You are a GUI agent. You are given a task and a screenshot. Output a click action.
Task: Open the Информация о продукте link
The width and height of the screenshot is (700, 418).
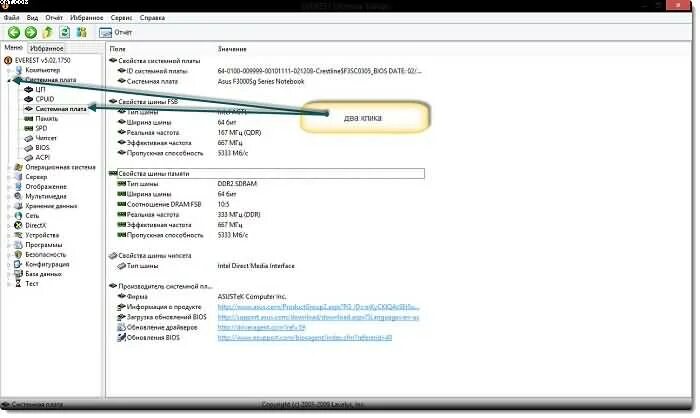coord(318,307)
